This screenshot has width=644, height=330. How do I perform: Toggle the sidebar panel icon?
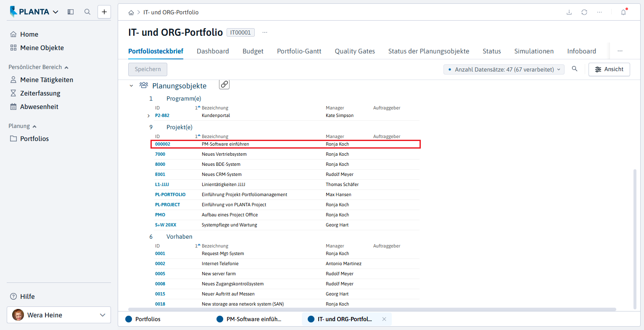(x=71, y=12)
